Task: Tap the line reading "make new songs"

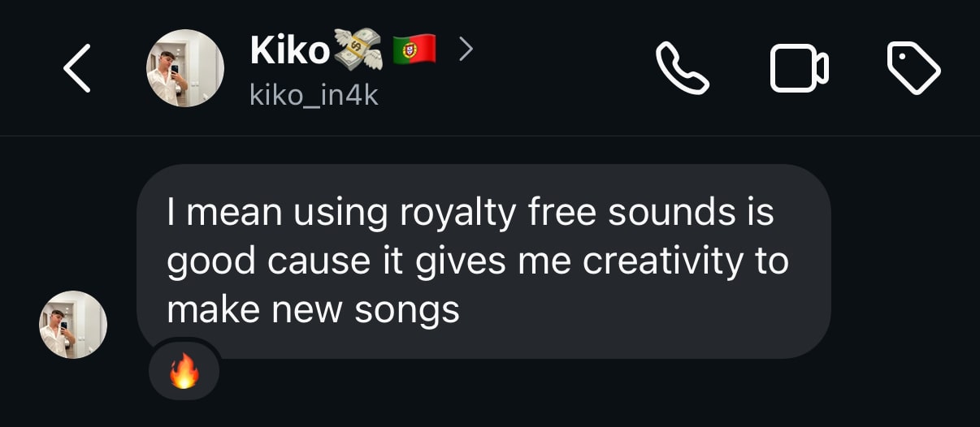Action: [x=314, y=310]
